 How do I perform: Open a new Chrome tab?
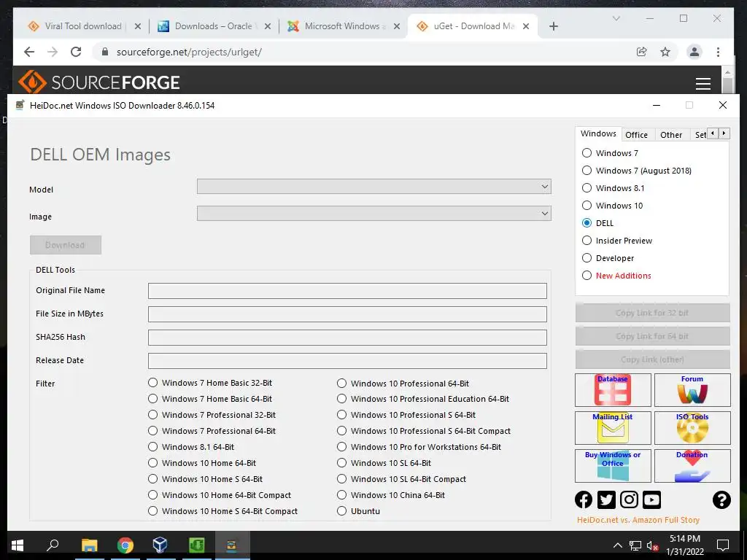[553, 26]
